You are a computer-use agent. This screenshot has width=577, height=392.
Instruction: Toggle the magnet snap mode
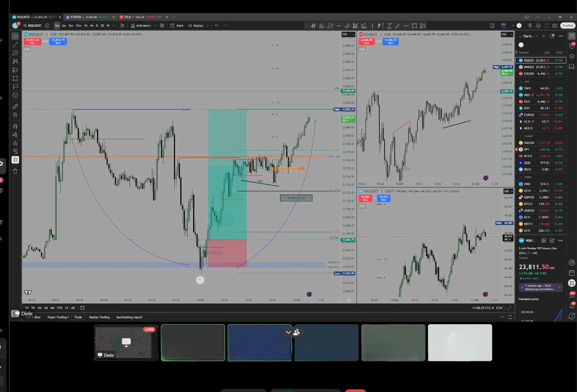[x=15, y=126]
